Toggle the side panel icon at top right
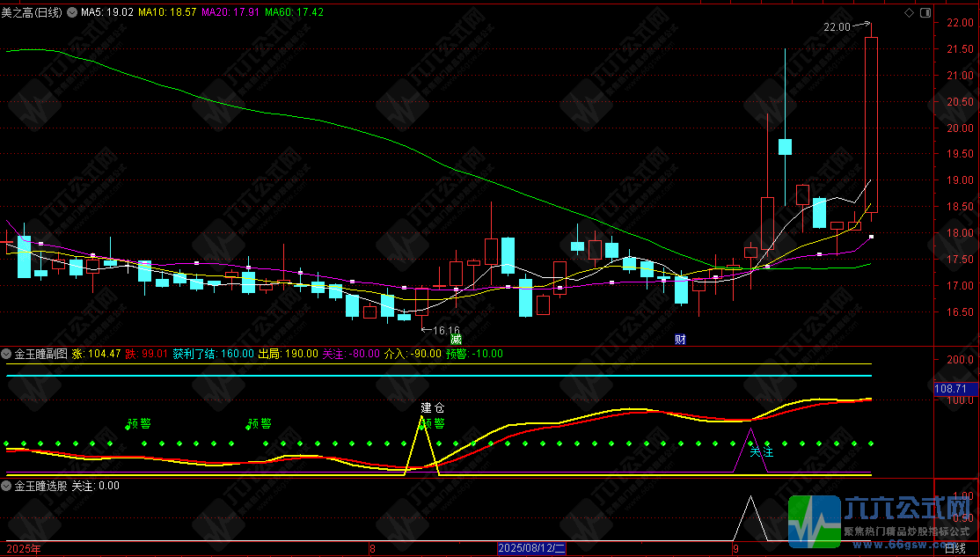Image resolution: width=980 pixels, height=557 pixels. tap(925, 12)
